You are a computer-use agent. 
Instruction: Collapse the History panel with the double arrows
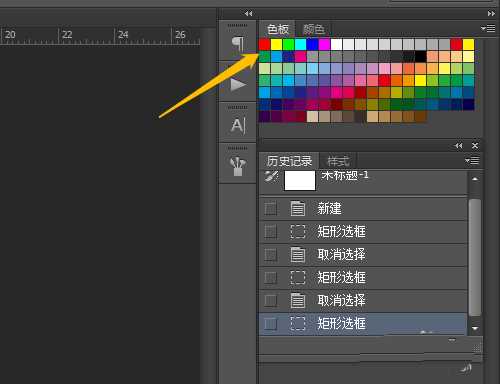coord(459,146)
